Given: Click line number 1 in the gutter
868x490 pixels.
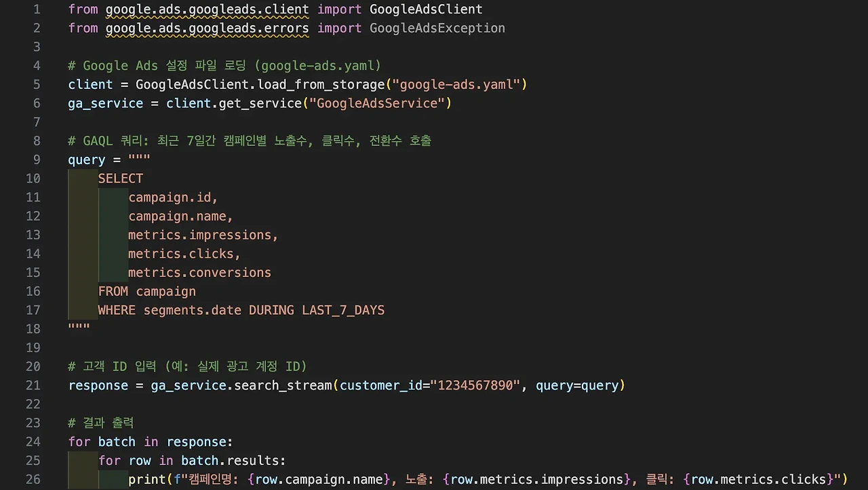Looking at the screenshot, I should (x=37, y=10).
